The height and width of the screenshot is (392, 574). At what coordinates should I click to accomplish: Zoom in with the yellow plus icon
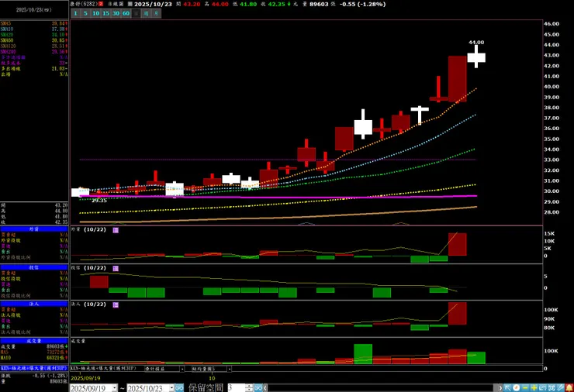pyautogui.click(x=534, y=387)
